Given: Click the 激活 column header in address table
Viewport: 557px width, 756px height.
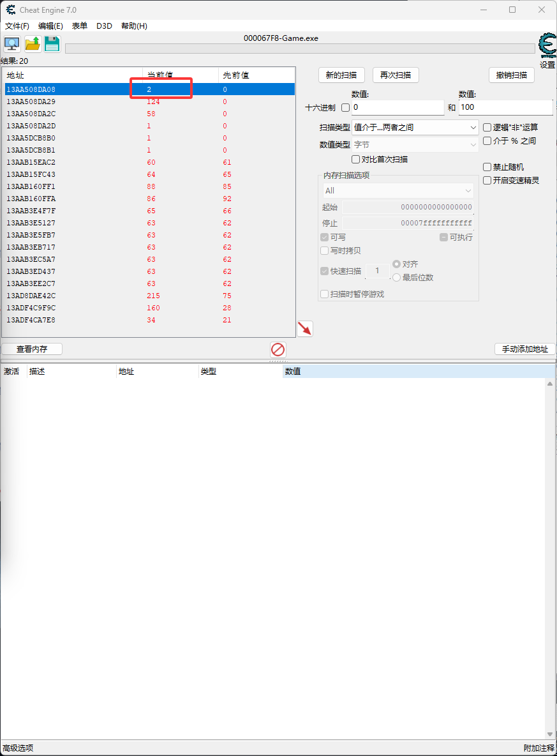Looking at the screenshot, I should pos(13,371).
